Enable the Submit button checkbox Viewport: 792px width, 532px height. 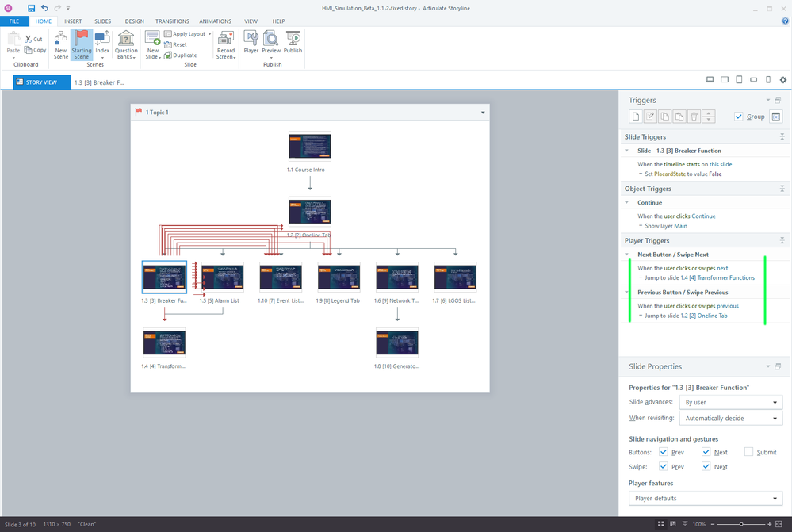tap(749, 452)
